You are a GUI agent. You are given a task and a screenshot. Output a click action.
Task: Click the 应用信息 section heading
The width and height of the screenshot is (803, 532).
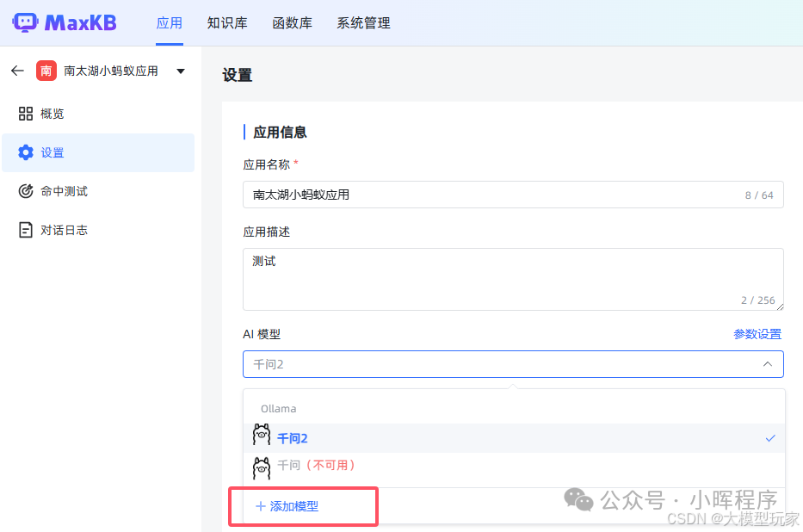(280, 133)
